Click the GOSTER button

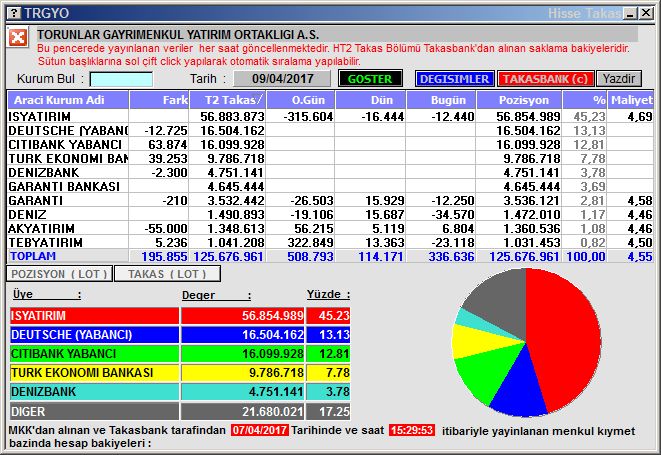coord(370,79)
